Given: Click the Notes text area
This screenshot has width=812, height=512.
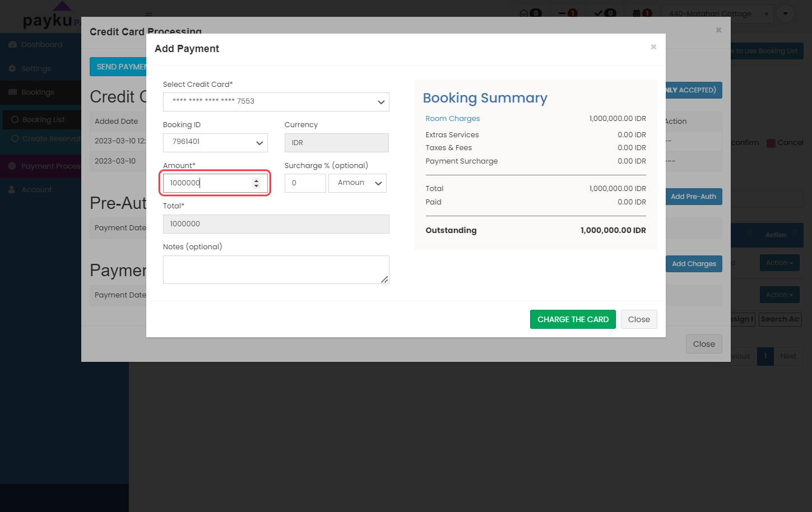Looking at the screenshot, I should coord(276,270).
